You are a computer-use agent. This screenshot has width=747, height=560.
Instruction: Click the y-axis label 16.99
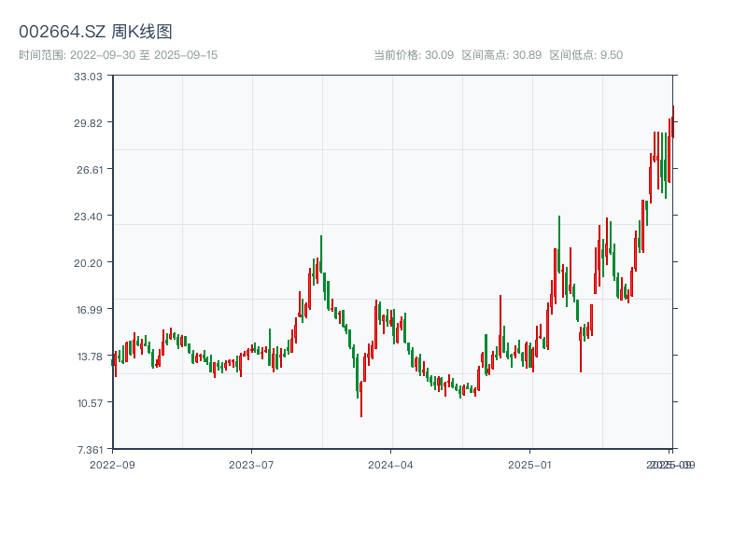(x=90, y=310)
